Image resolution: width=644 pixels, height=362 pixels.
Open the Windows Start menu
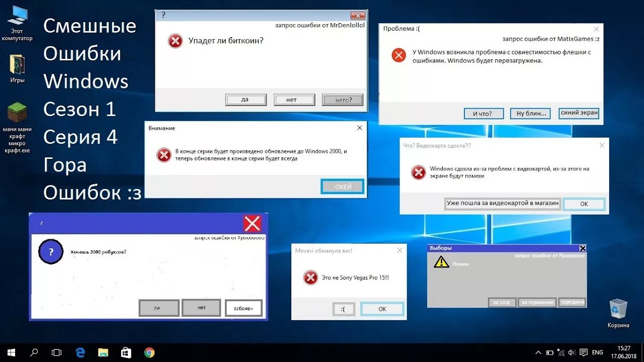11,352
